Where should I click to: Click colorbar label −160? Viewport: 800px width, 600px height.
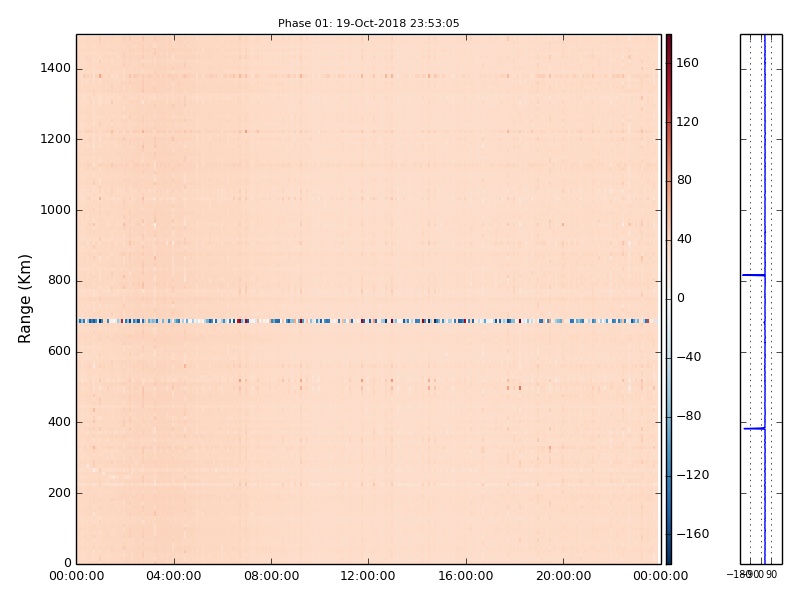(692, 534)
